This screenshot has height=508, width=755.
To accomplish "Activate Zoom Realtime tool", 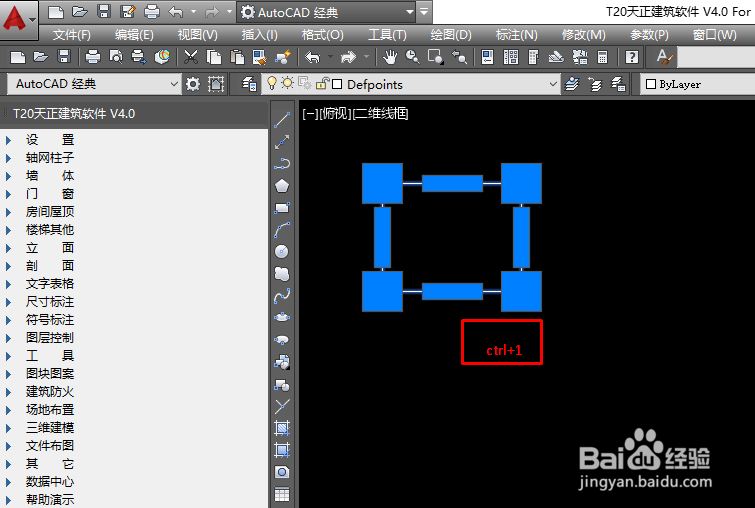I will 413,57.
